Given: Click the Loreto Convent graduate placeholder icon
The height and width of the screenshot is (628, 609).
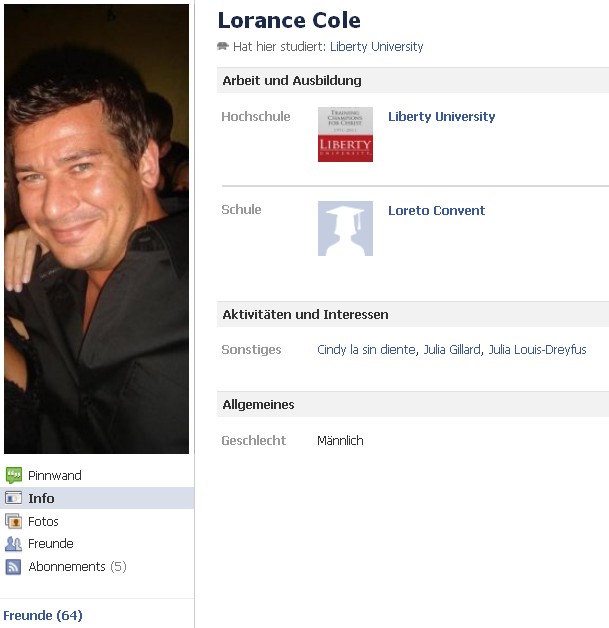Looking at the screenshot, I should pyautogui.click(x=345, y=228).
